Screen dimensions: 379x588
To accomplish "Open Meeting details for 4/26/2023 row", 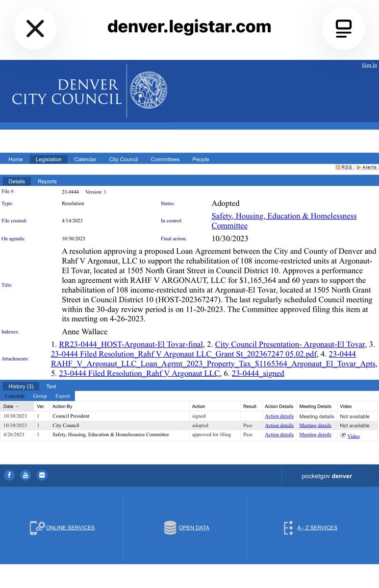I will pyautogui.click(x=315, y=435).
